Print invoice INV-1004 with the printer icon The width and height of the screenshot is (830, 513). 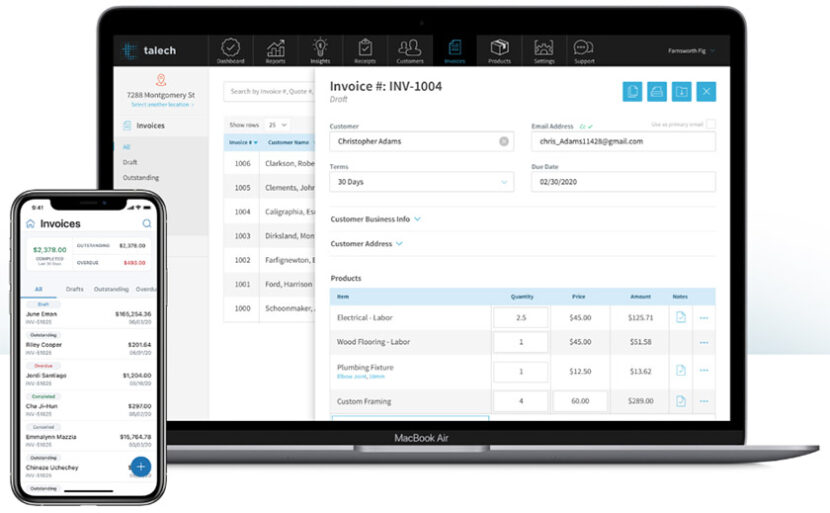[657, 92]
